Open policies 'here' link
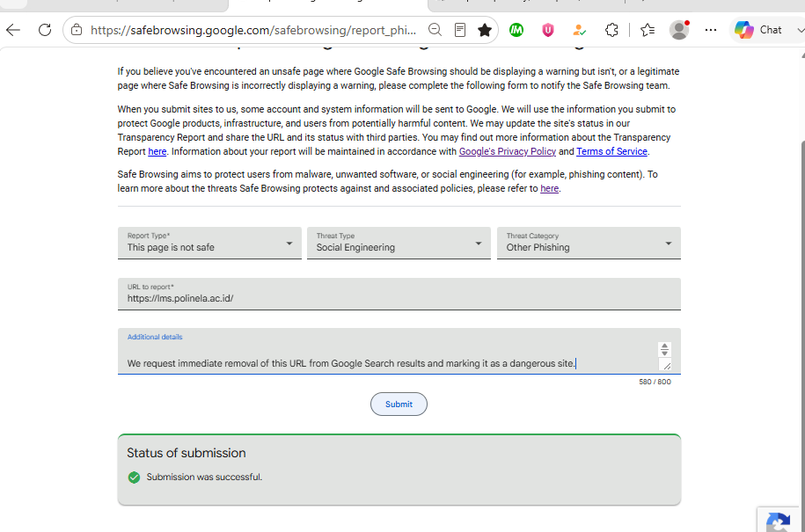805x532 pixels. point(549,188)
